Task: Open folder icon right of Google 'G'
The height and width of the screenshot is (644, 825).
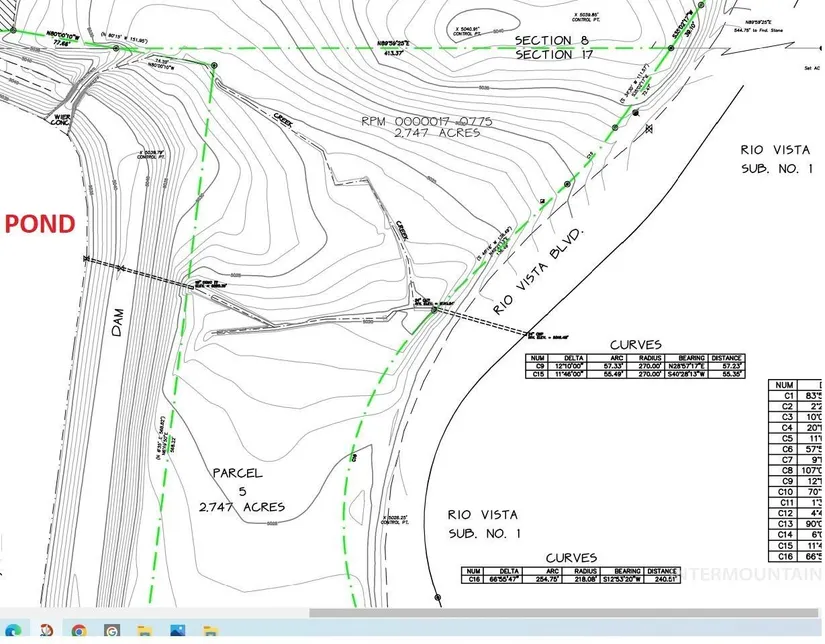Action: coord(144,631)
